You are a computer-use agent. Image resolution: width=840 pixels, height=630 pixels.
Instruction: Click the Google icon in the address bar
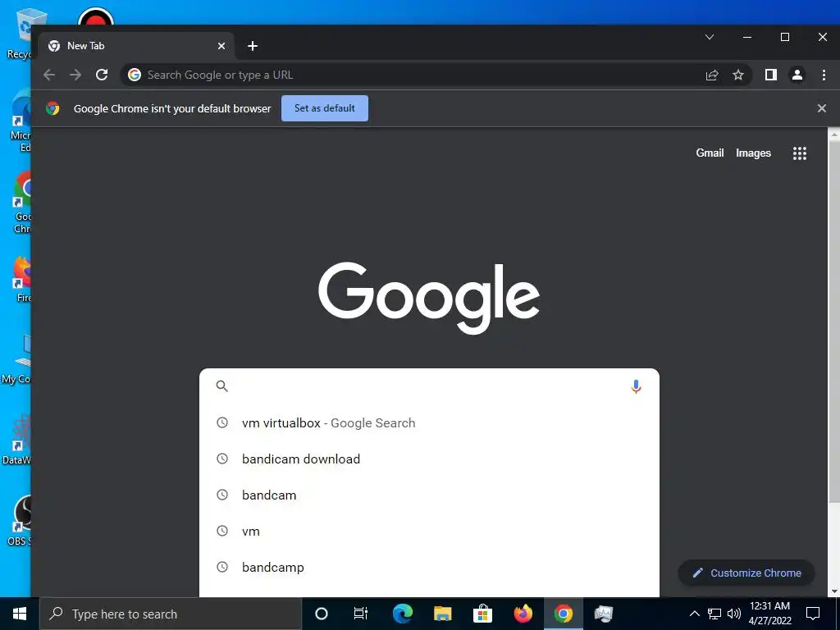(135, 75)
